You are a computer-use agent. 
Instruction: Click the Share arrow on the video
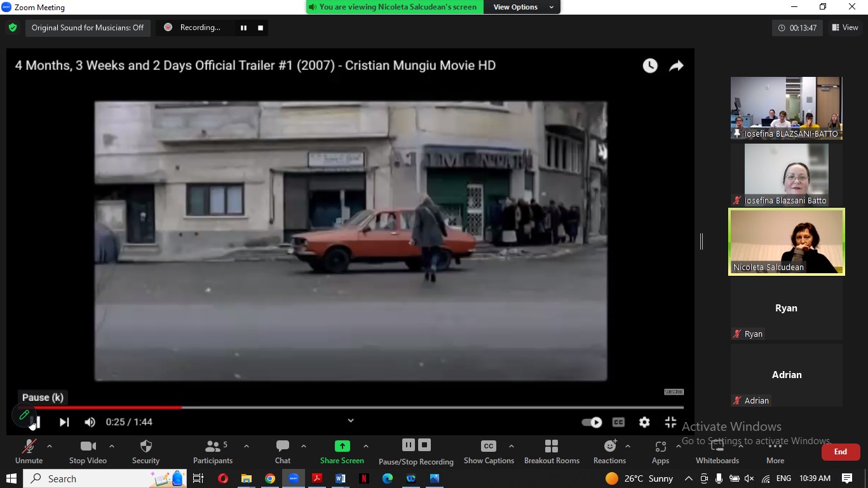tap(677, 65)
